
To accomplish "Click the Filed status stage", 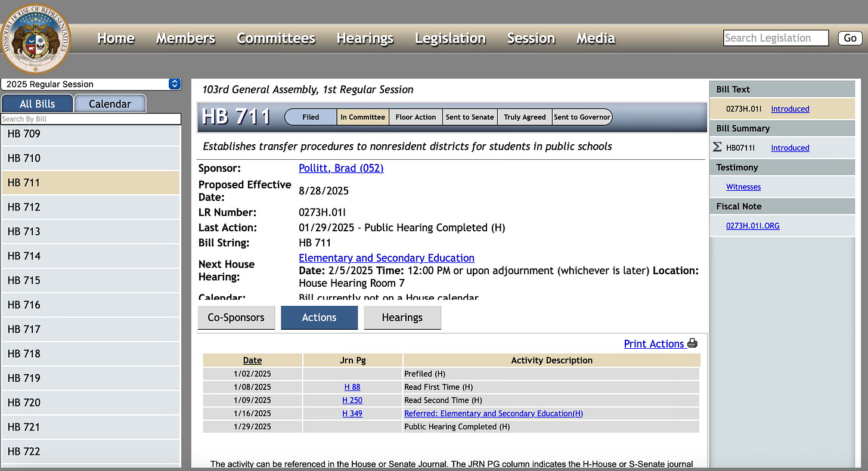I will tap(311, 117).
